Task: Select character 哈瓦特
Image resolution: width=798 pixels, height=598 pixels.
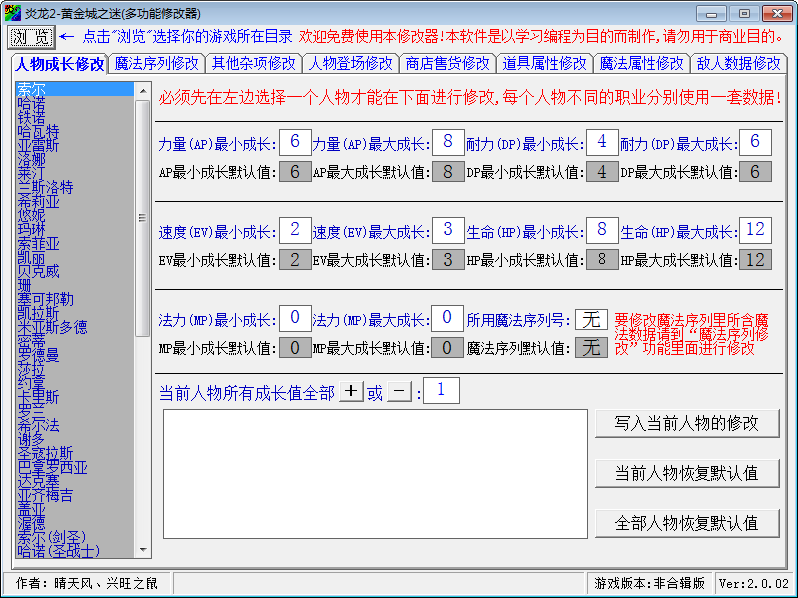Action: (75, 132)
